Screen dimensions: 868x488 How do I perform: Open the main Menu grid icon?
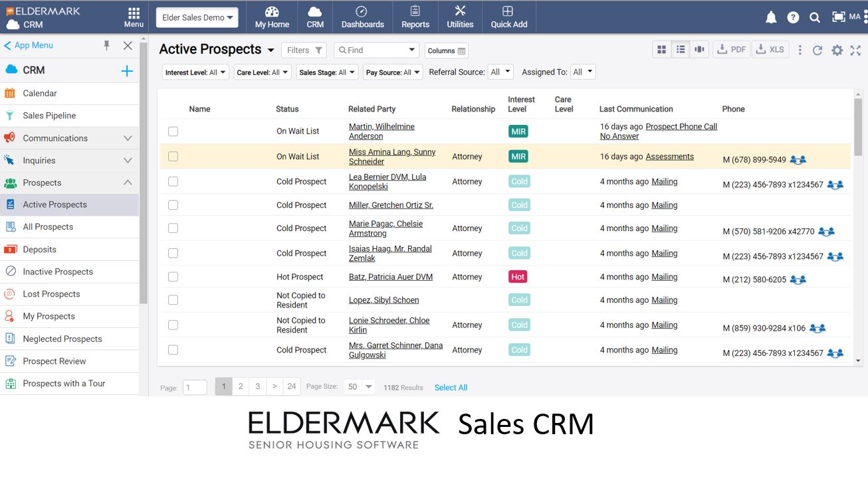(x=134, y=17)
